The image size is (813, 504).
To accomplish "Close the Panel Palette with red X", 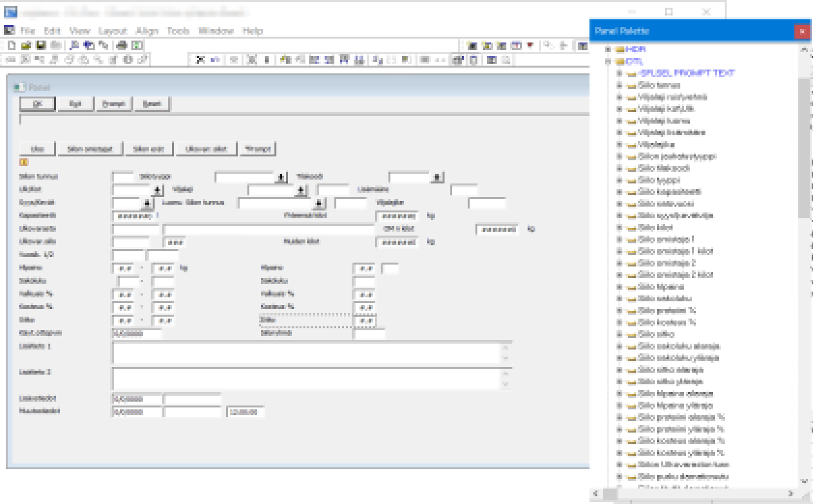I will tap(801, 31).
